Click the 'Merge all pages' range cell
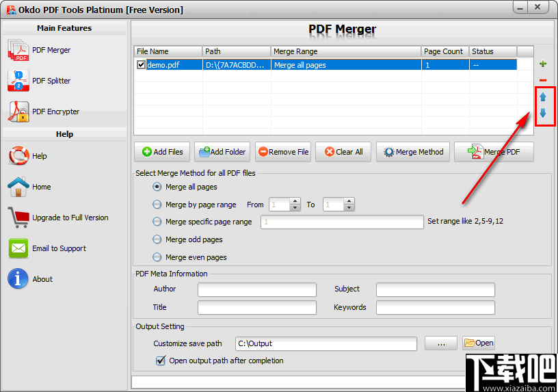This screenshot has width=558, height=392. (346, 65)
